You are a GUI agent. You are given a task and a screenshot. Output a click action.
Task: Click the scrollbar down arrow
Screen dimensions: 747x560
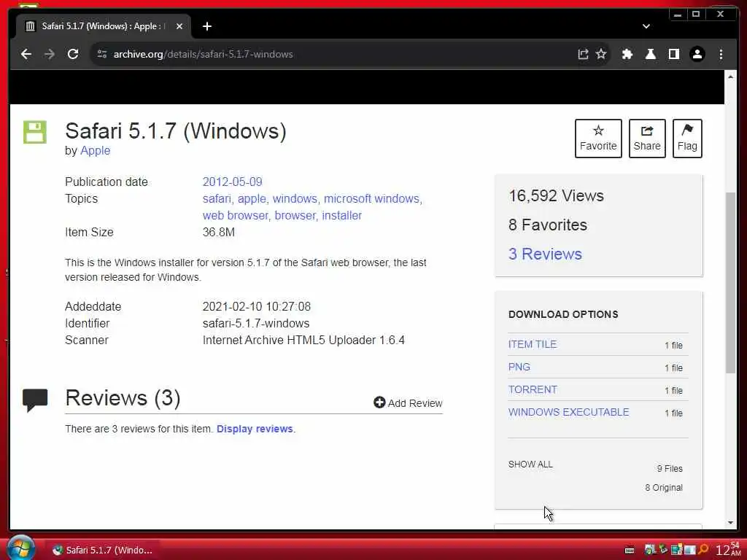(730, 523)
